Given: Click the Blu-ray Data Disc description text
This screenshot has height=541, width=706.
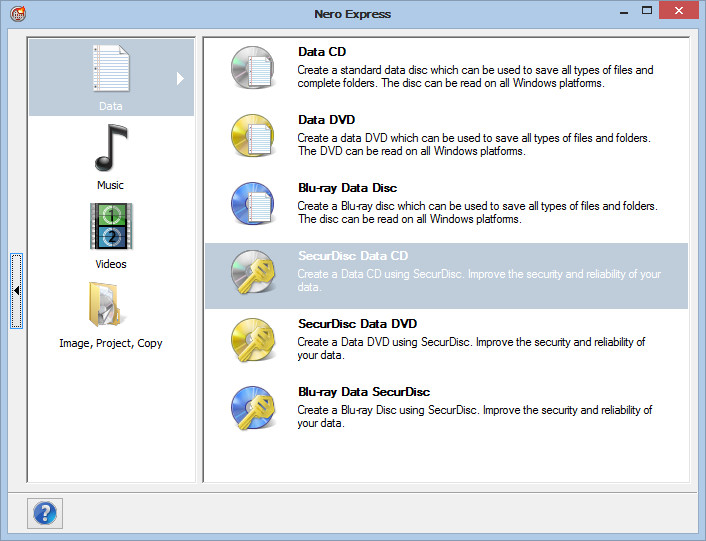Looking at the screenshot, I should [477, 212].
